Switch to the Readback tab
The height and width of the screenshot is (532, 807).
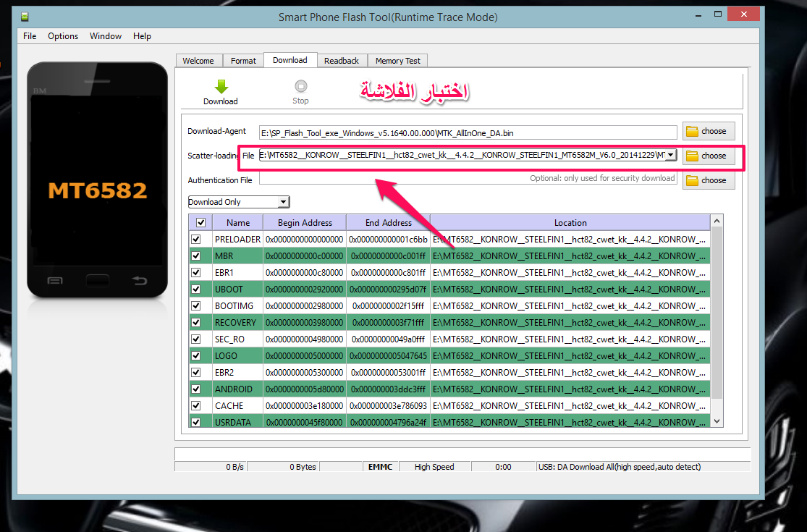(342, 61)
